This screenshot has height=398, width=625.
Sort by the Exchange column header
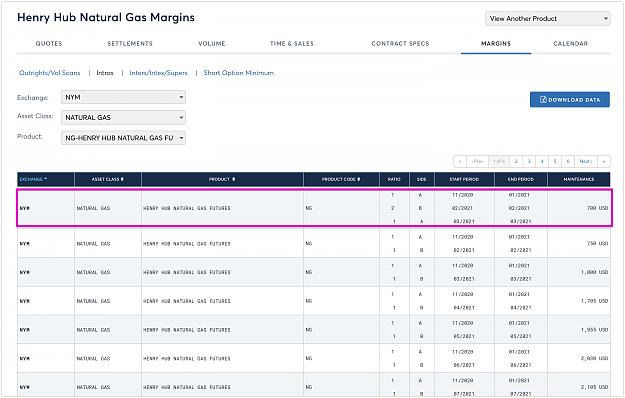tap(45, 179)
